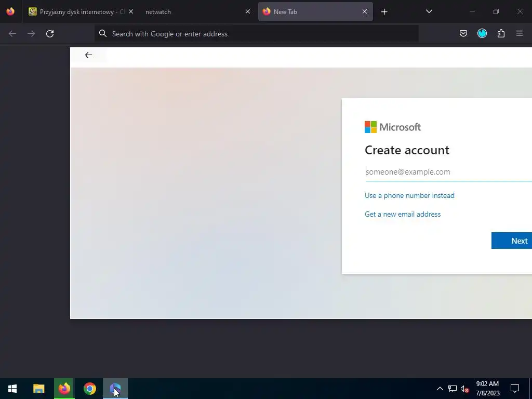This screenshot has width=532, height=399.
Task: Open the Action Center notifications icon
Action: click(x=515, y=389)
